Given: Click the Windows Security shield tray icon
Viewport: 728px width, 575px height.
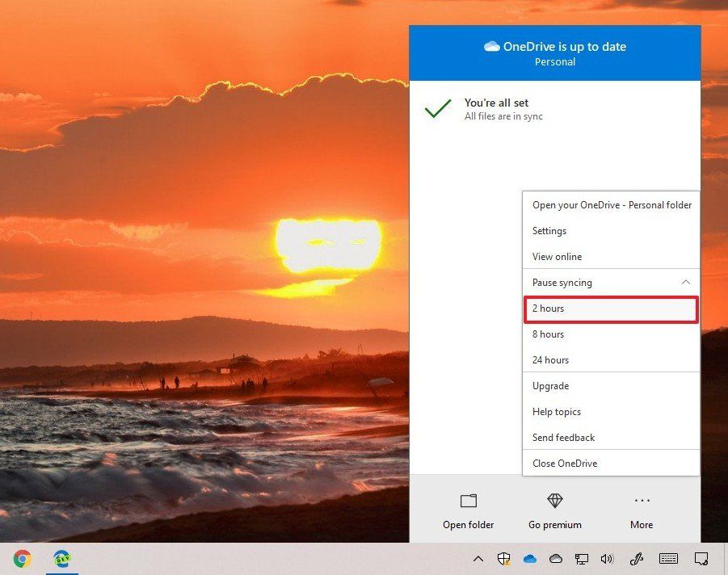Looking at the screenshot, I should (504, 558).
